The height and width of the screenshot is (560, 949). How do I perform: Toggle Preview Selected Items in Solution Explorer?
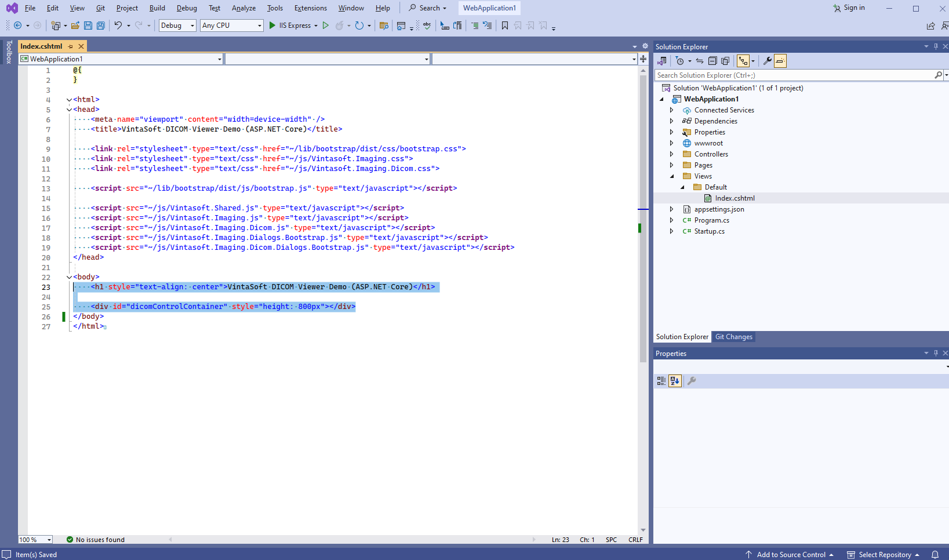click(780, 61)
